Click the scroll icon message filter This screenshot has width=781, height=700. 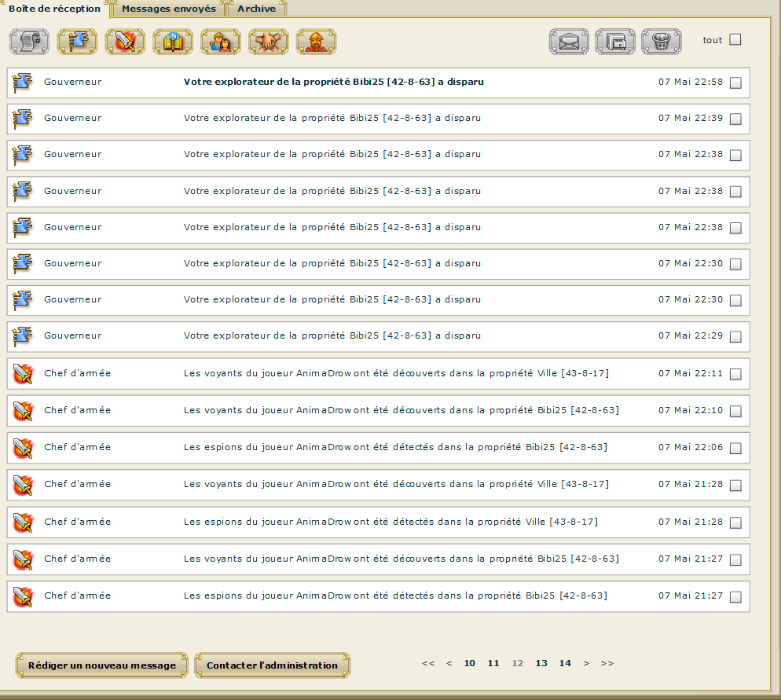point(30,42)
